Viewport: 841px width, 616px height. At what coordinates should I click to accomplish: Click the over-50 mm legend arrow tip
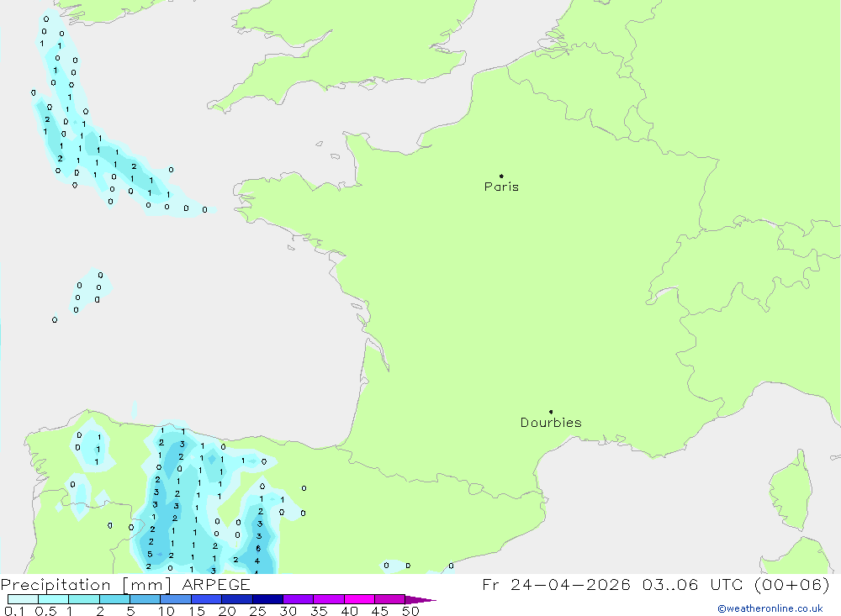coord(421,600)
